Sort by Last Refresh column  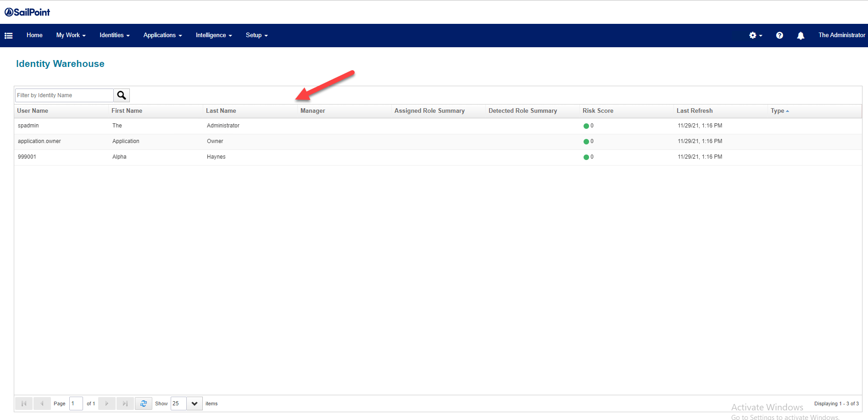tap(721, 111)
